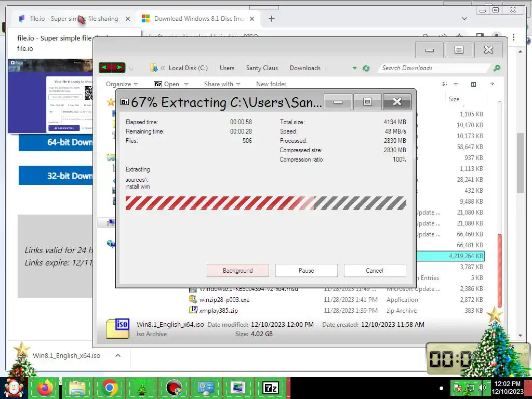This screenshot has height=399, width=532.
Task: Select the xmplay385.zip file
Action: pos(219,311)
